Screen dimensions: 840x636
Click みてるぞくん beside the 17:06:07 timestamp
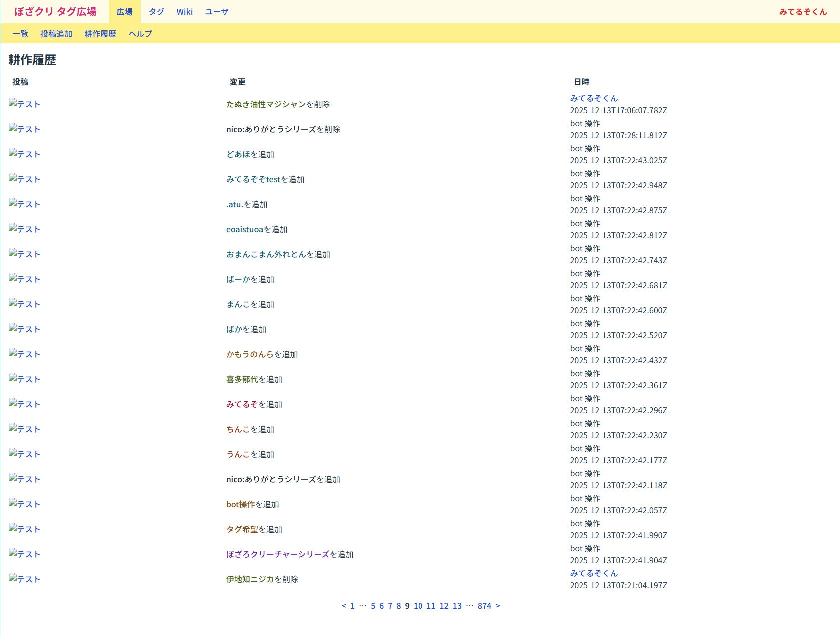point(594,98)
